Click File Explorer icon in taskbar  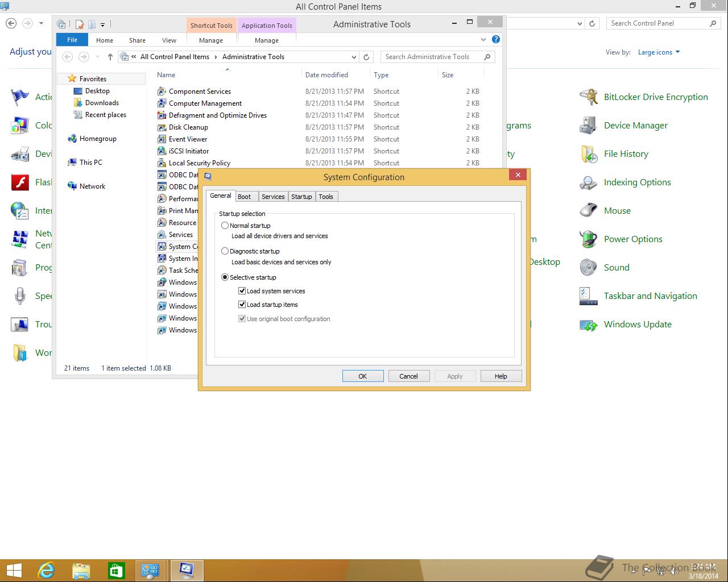[81, 570]
